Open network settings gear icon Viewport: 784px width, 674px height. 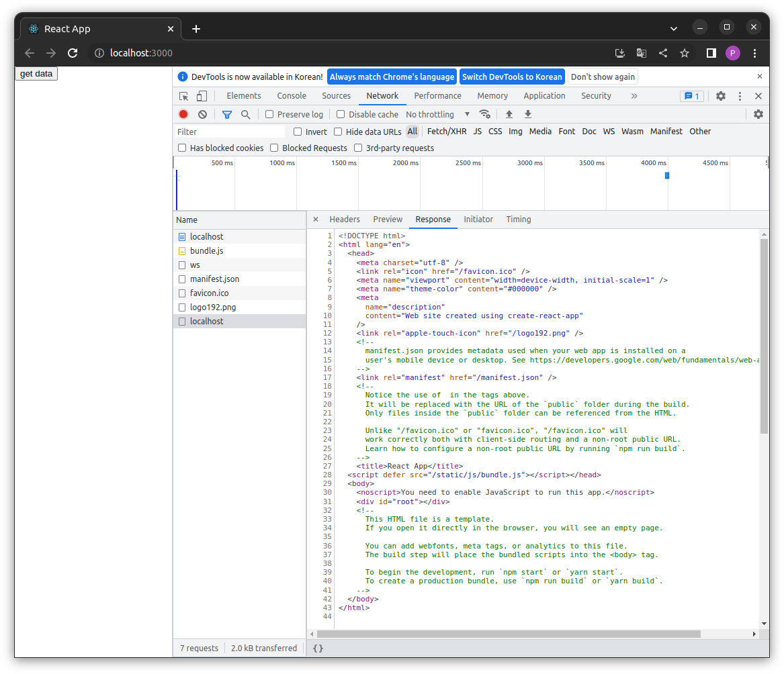pos(758,114)
